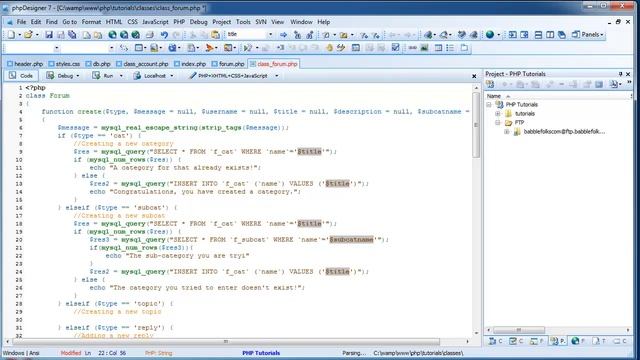Select the FTP item in project tree
640x360 pixels.
(x=519, y=123)
